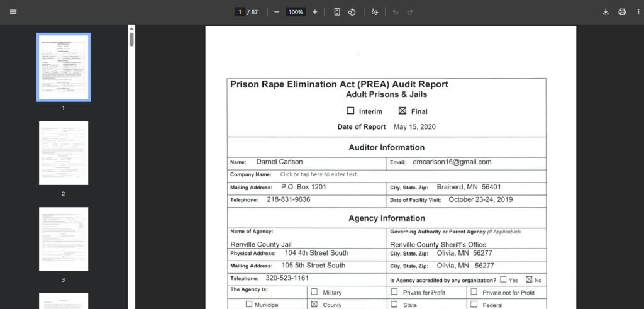644x309 pixels.
Task: Open page 2 thumbnail
Action: click(64, 153)
